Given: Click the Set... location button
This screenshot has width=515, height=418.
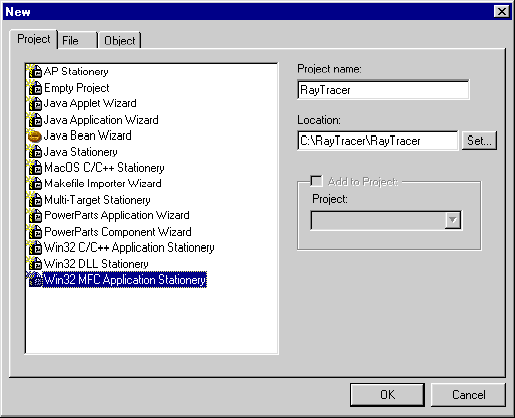Looking at the screenshot, I should (479, 140).
